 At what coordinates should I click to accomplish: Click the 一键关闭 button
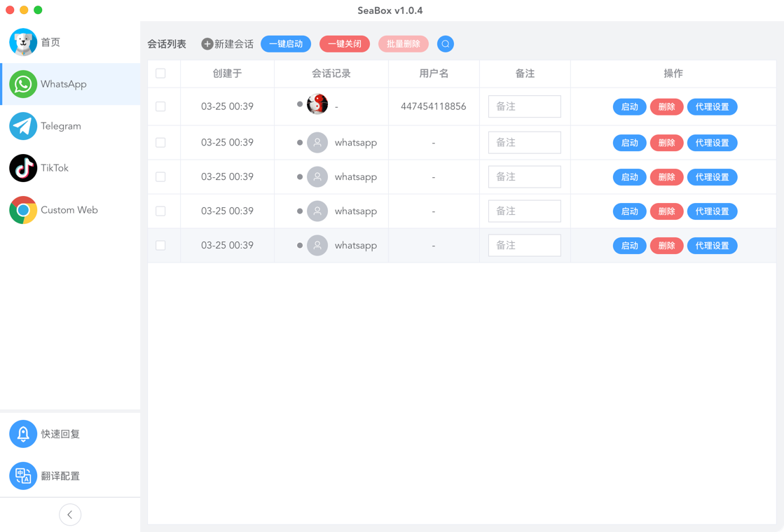(x=345, y=44)
